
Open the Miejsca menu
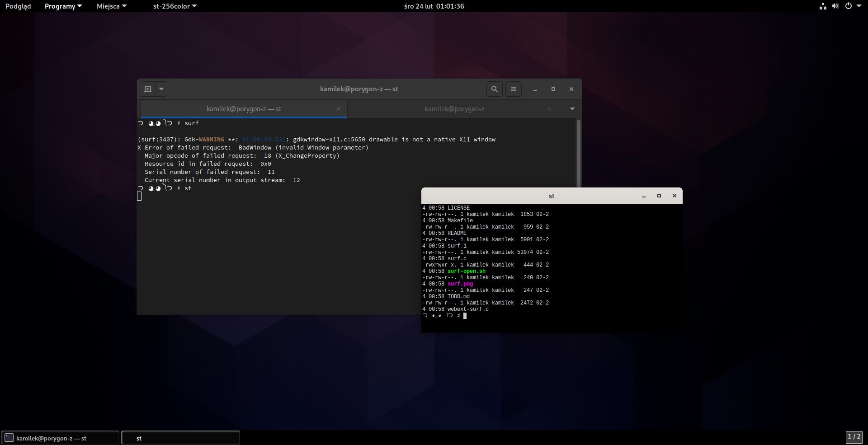(x=111, y=6)
